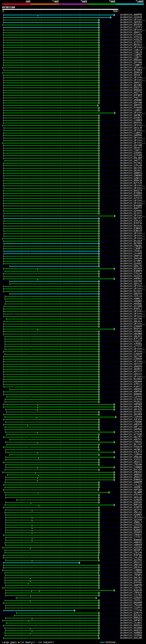Open hit UniRef100_Q86LY6
Viewport: 146px width, 644px height.
[x=131, y=266]
